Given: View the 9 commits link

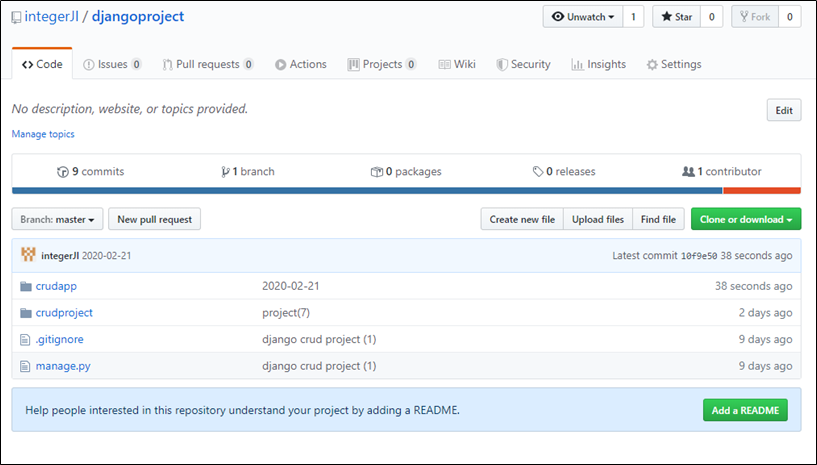Looking at the screenshot, I should (x=91, y=172).
